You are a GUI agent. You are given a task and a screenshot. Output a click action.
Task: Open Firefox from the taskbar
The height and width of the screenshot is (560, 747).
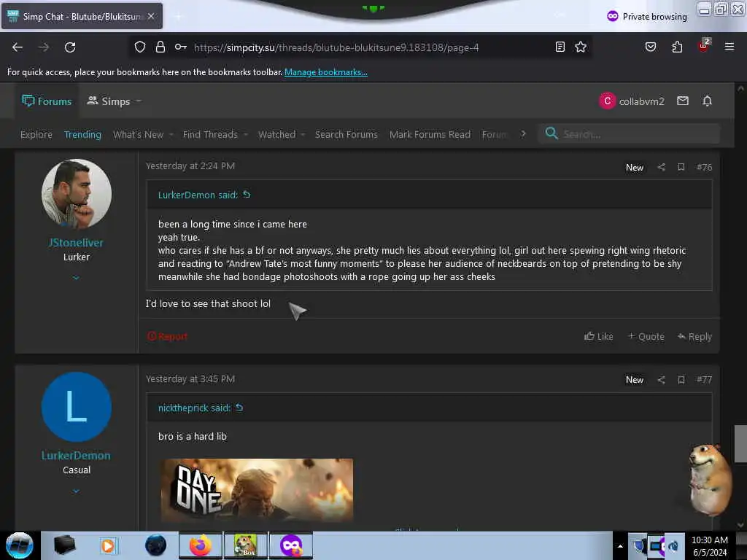point(201,545)
